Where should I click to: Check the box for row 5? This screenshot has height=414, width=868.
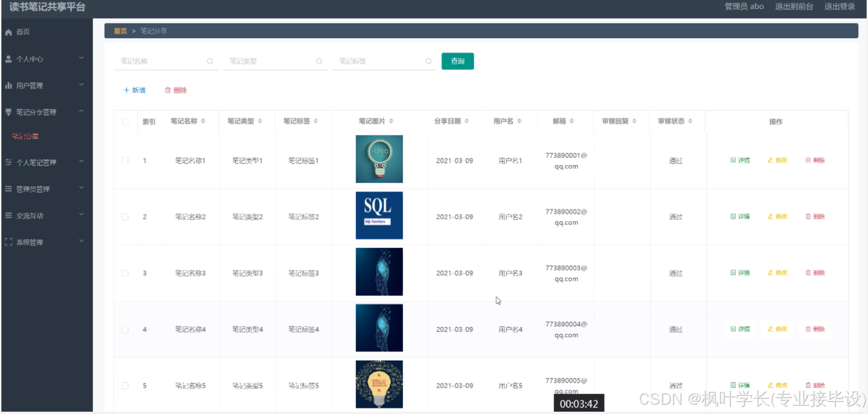pyautogui.click(x=125, y=386)
